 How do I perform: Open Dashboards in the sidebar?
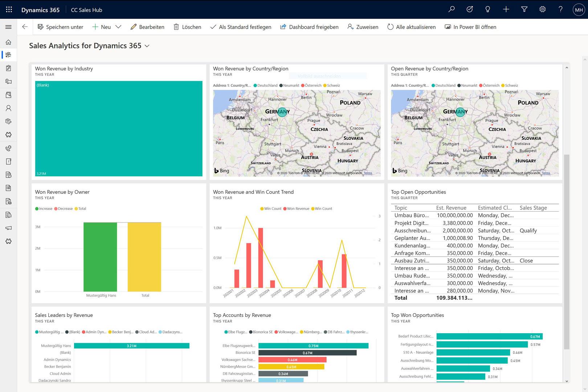click(8, 55)
